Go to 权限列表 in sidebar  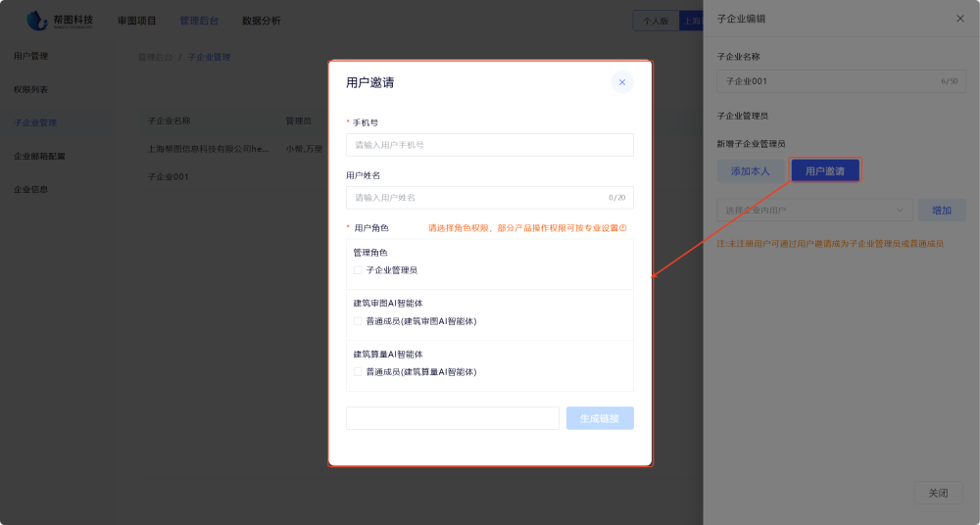tap(31, 89)
